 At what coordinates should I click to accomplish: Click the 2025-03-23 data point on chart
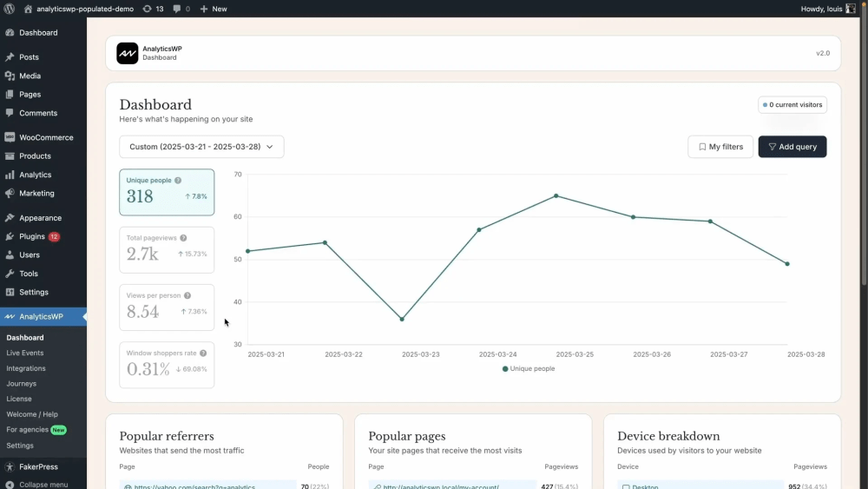tap(402, 319)
